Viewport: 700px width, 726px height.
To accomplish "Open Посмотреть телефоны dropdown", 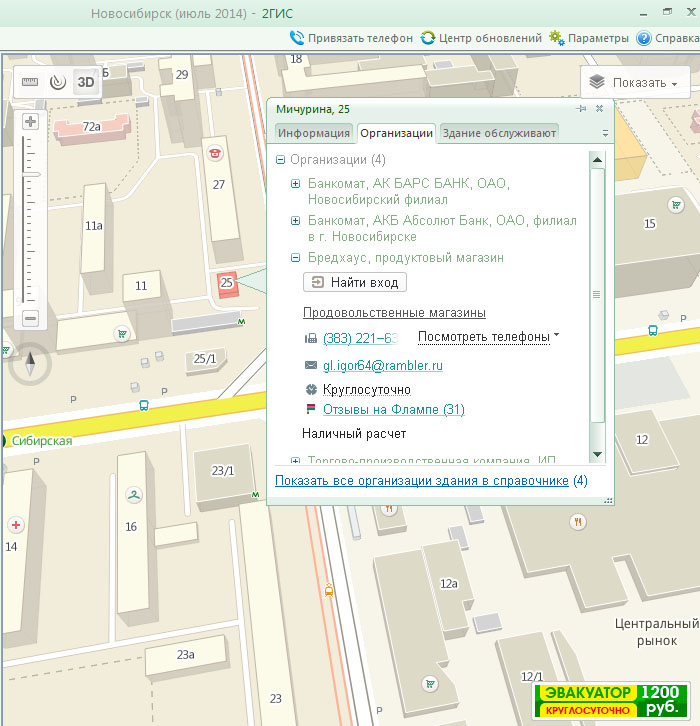I will click(x=488, y=337).
